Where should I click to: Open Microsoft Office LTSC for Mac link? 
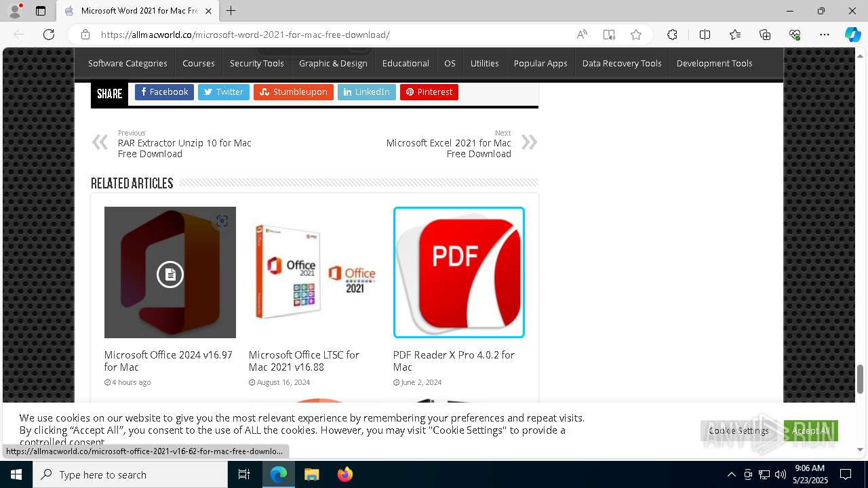[304, 361]
